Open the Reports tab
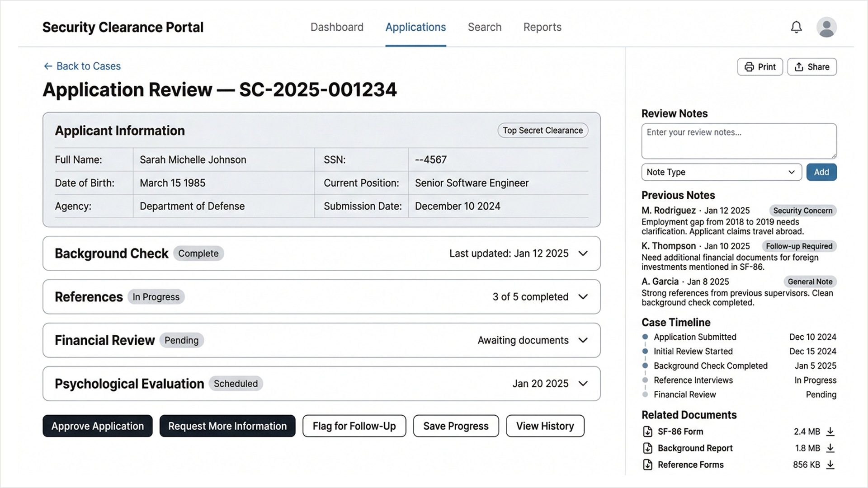Viewport: 868px width, 488px height. coord(542,27)
